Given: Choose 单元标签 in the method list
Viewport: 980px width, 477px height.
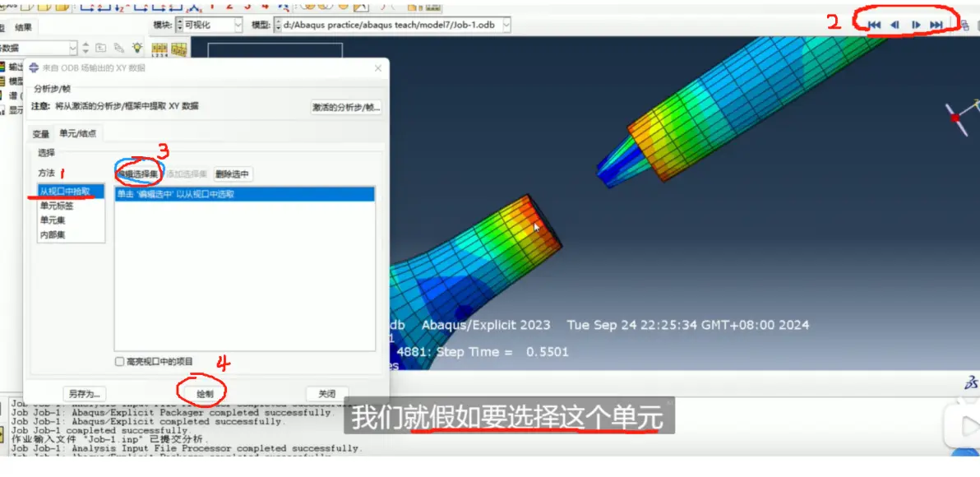Looking at the screenshot, I should click(x=57, y=206).
